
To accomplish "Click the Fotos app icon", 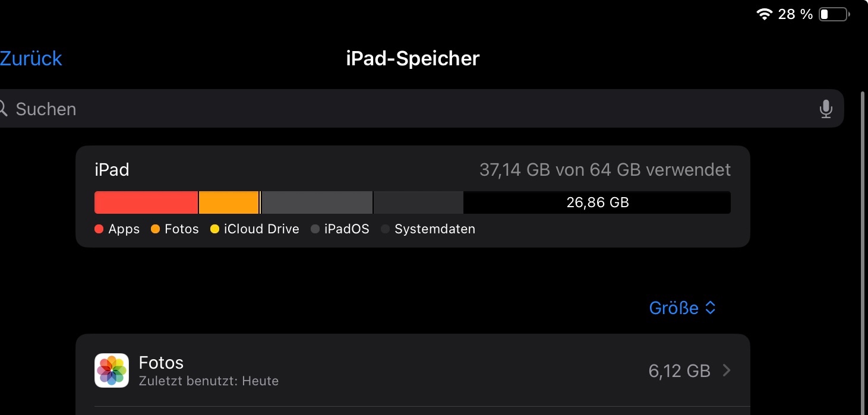I will tap(112, 370).
